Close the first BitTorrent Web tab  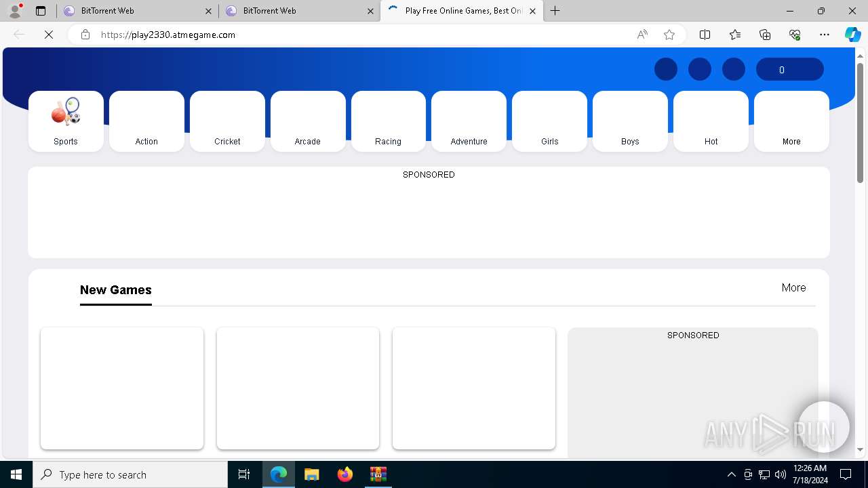pos(208,11)
